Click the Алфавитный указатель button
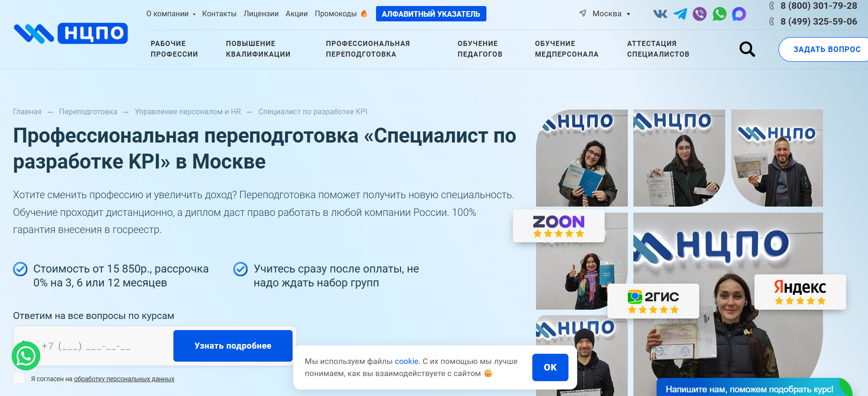 pyautogui.click(x=431, y=14)
